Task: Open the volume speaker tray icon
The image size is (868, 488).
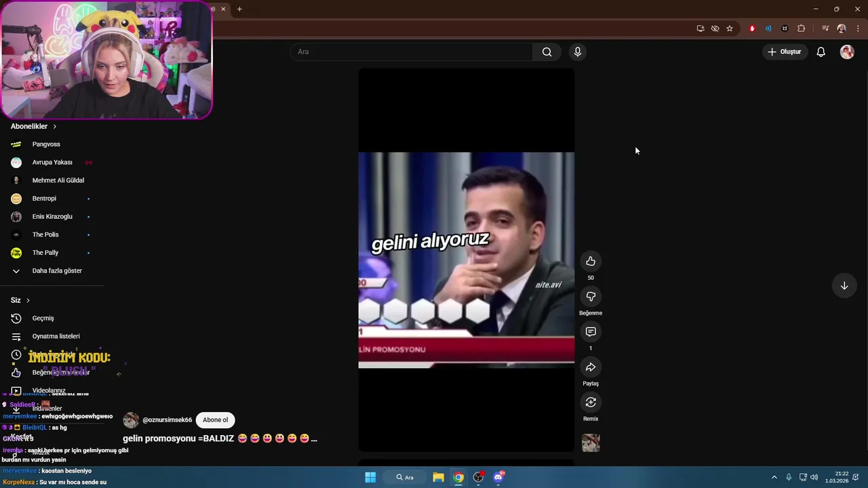Action: [x=814, y=477]
